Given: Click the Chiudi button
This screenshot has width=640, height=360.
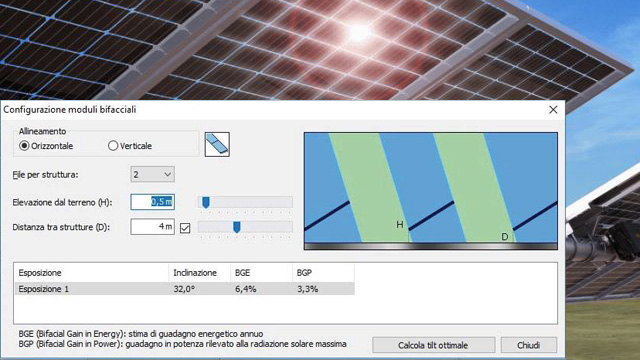Looking at the screenshot, I should click(529, 345).
